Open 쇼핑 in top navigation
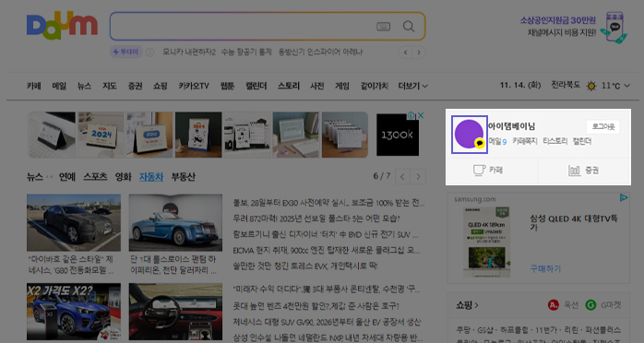 (161, 86)
